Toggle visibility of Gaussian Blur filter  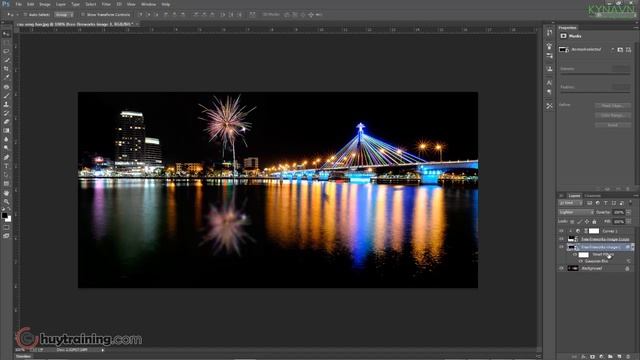tap(581, 261)
